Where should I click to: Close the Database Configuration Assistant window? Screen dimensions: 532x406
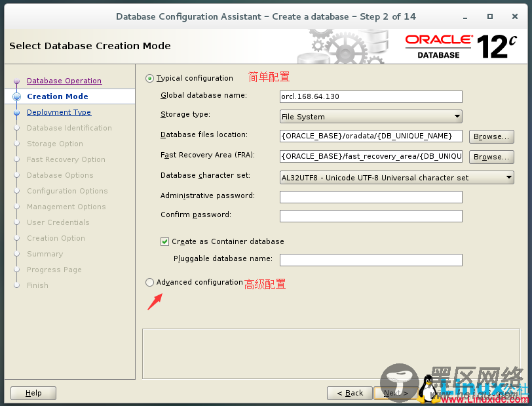[x=515, y=16]
